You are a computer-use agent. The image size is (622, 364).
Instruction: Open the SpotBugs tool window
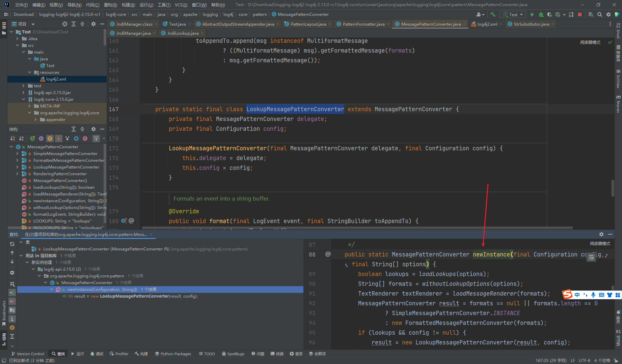point(233,354)
